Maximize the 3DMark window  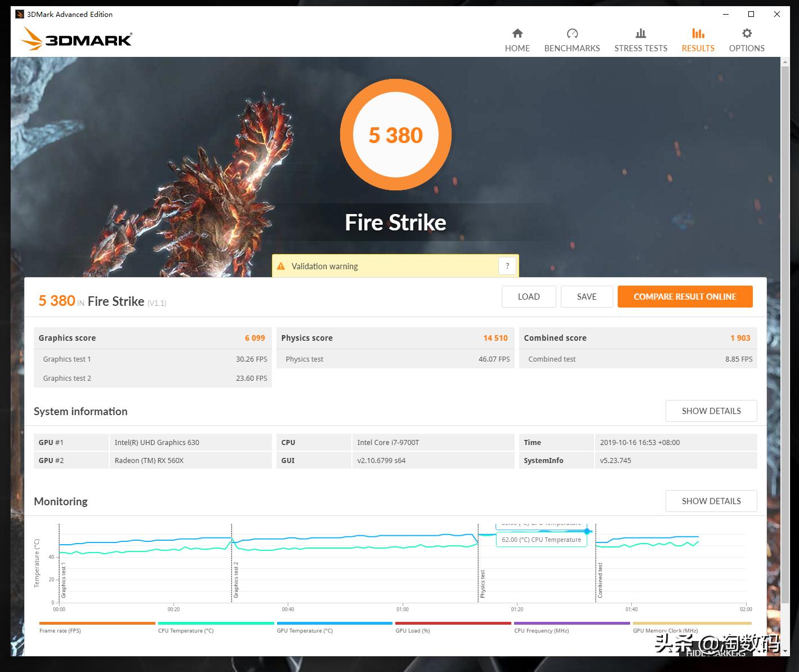click(x=751, y=14)
